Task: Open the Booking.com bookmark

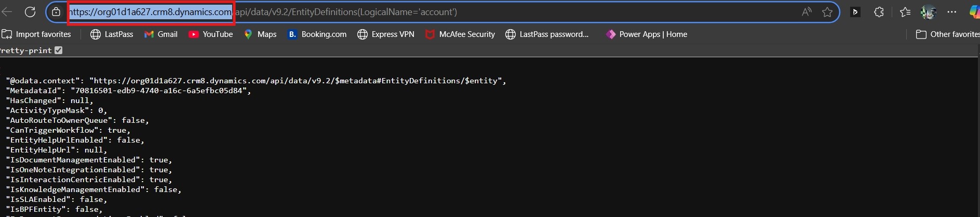Action: 317,34
